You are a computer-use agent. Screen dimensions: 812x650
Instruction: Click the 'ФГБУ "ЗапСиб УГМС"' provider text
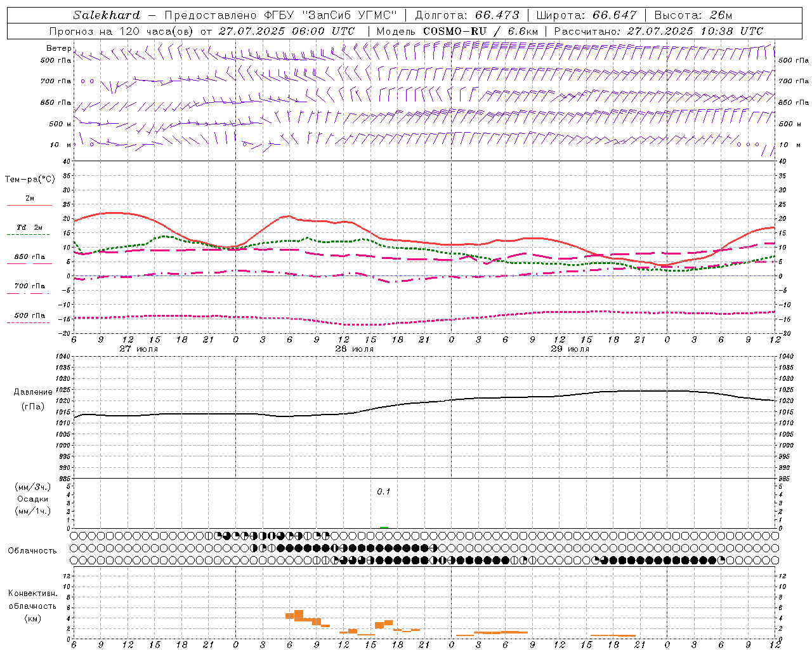tap(330, 15)
